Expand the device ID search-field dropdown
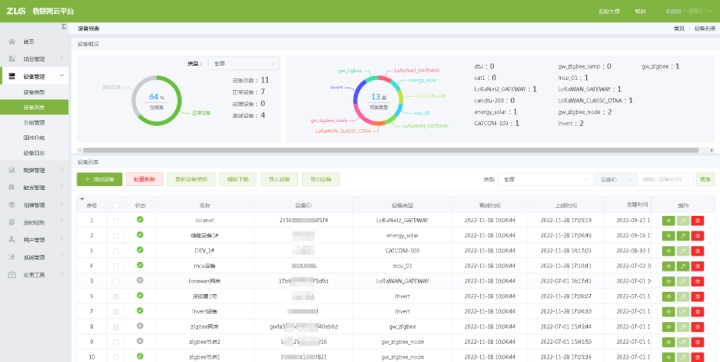The image size is (720, 362). click(616, 179)
